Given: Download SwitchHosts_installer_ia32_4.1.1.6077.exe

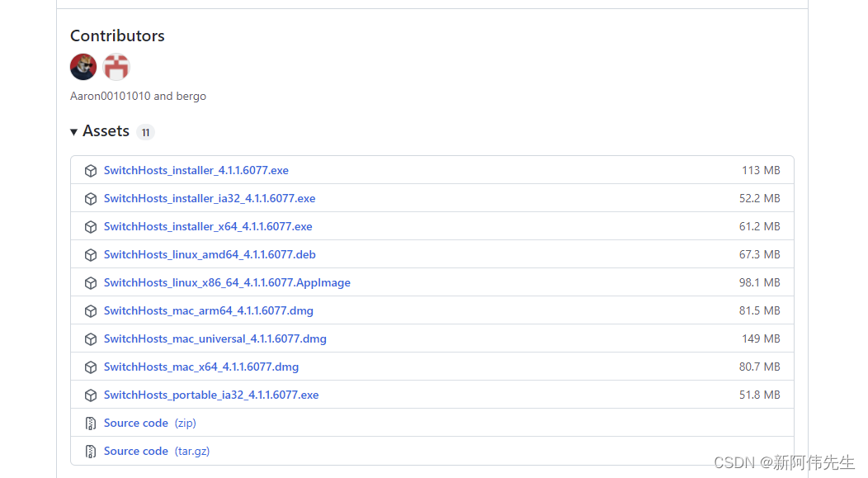Looking at the screenshot, I should 210,198.
